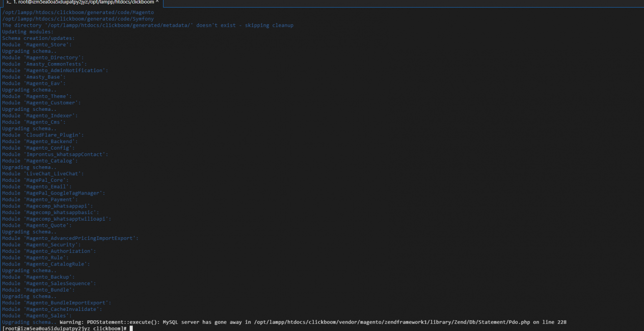Click the command prompt cursor at the bottom
Screen dimensions: 644x331
click(131, 328)
